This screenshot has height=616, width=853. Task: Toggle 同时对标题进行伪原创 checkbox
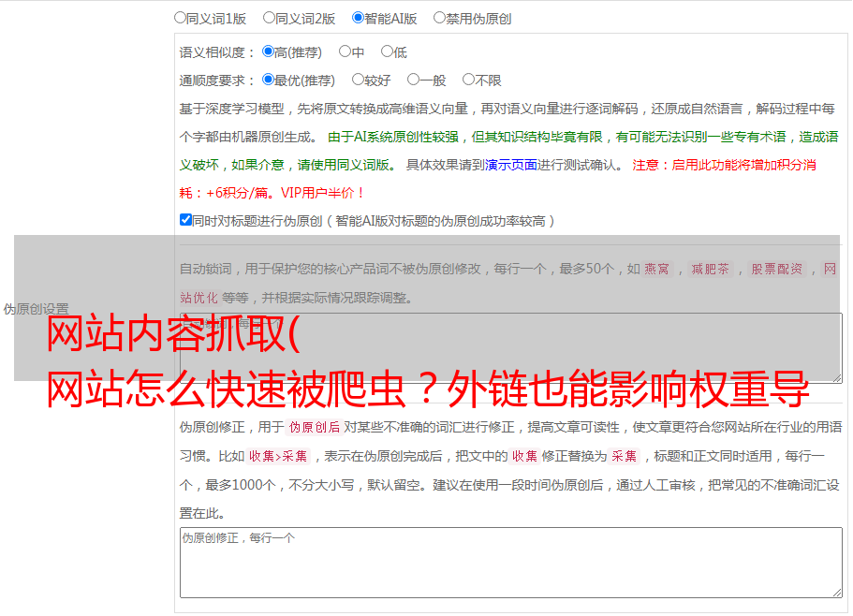(x=185, y=220)
